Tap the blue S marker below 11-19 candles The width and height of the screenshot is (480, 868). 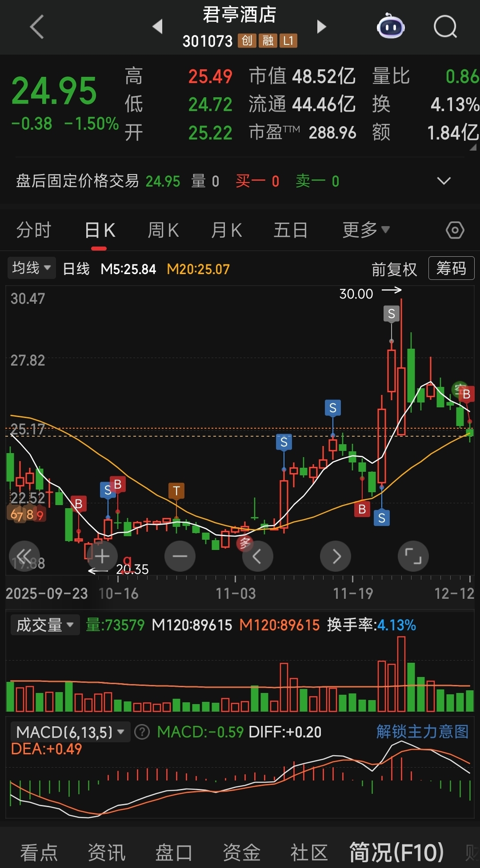coord(382,518)
